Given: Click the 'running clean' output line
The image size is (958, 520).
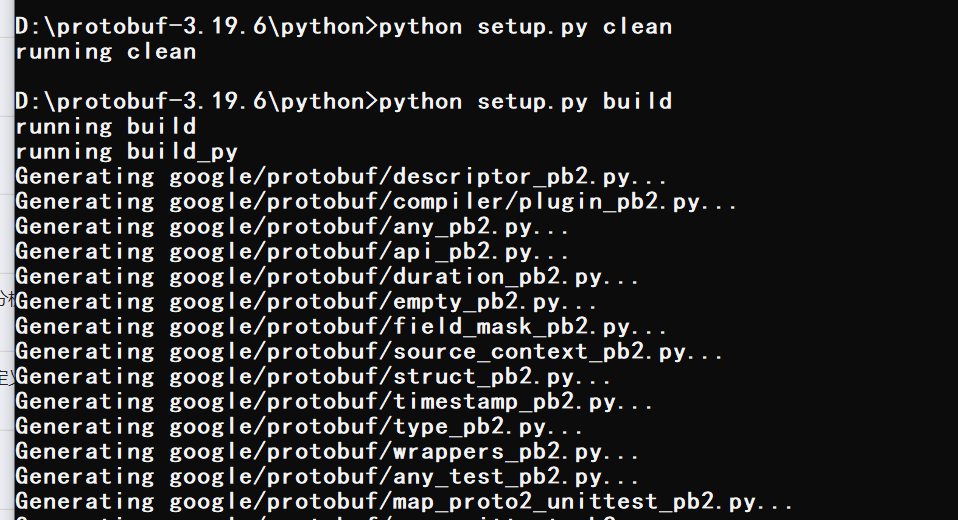Looking at the screenshot, I should tap(106, 52).
